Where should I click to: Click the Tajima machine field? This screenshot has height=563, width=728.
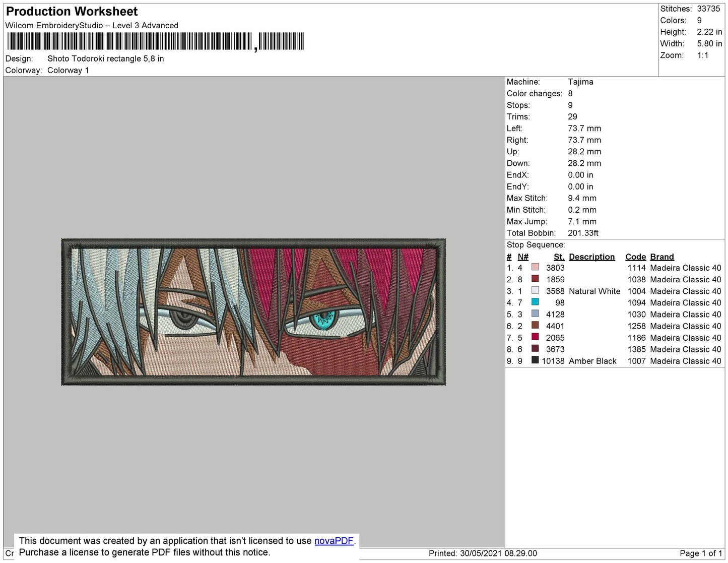click(580, 82)
